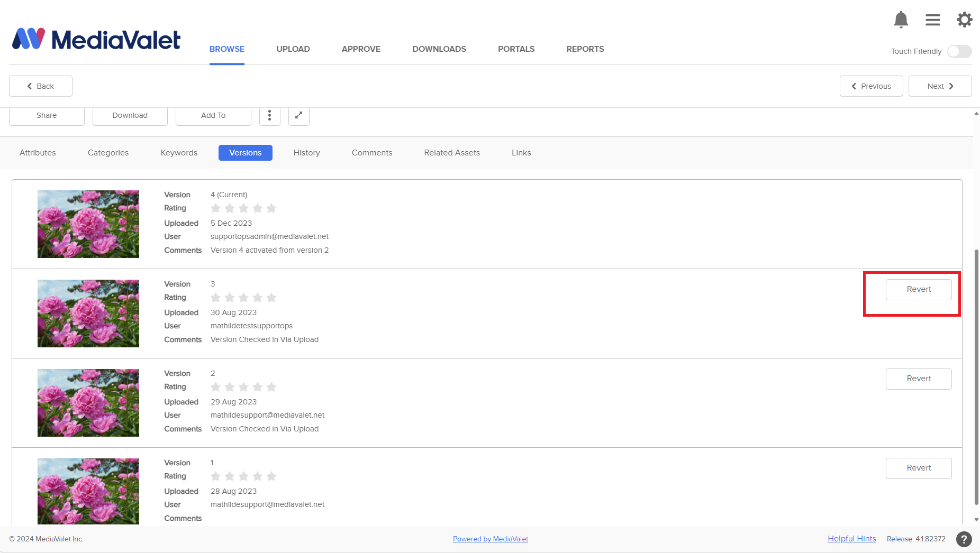Open version 3 thumbnail image
Image resolution: width=980 pixels, height=553 pixels.
88,314
